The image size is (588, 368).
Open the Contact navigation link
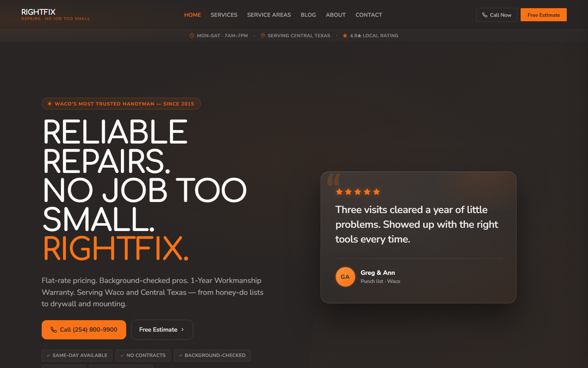[369, 15]
